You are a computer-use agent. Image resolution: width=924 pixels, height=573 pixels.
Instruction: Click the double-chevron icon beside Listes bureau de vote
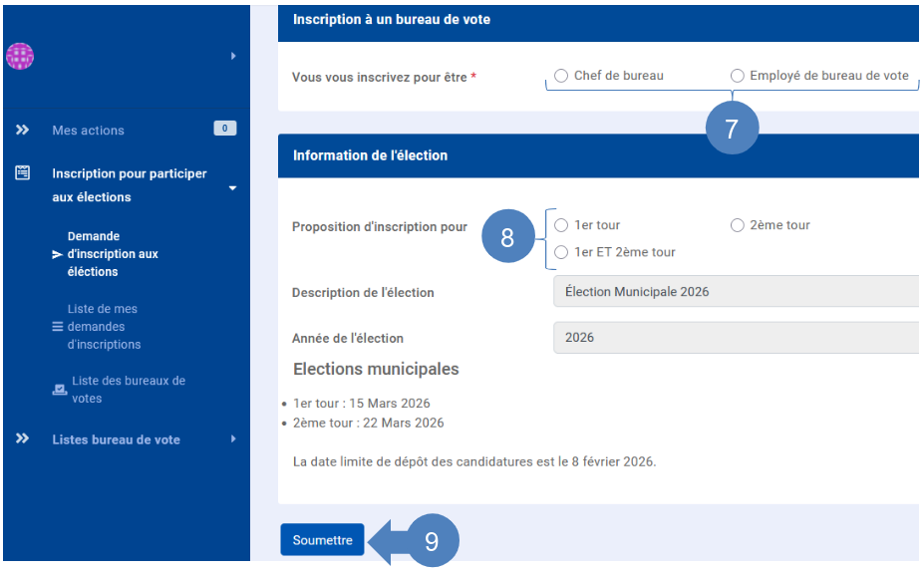coord(22,438)
